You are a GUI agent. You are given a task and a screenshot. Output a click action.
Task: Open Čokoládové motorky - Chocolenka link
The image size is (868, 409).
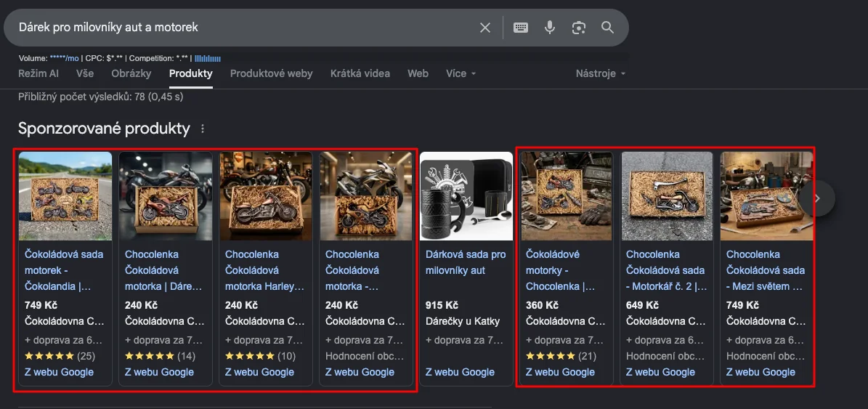click(560, 271)
